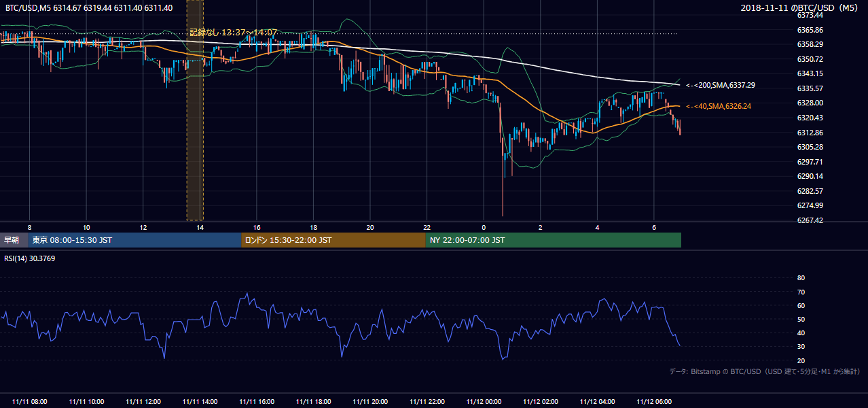
Task: Click hour label 18 under the price chart
Action: pos(313,227)
